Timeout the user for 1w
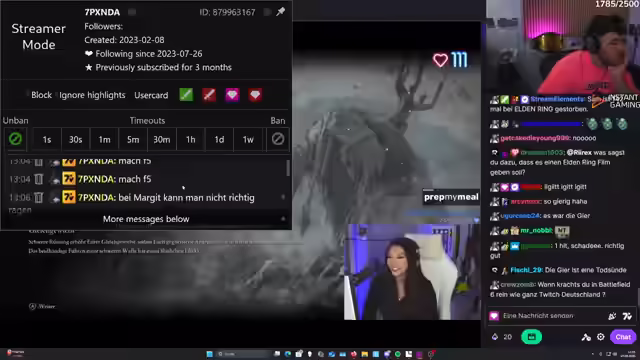This screenshot has width=640, height=360. 248,140
